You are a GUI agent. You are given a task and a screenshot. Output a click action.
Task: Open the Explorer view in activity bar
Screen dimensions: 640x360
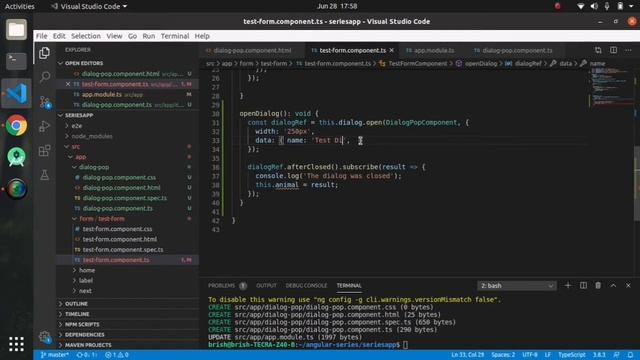pyautogui.click(x=44, y=53)
